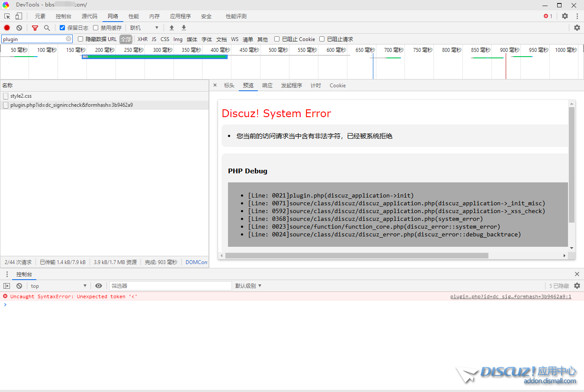Clear the network log
The height and width of the screenshot is (392, 584).
tap(19, 28)
